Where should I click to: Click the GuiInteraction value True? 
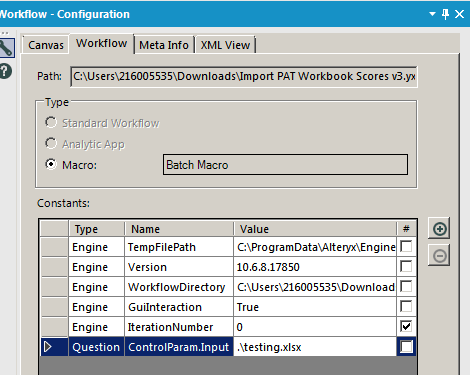[315, 307]
